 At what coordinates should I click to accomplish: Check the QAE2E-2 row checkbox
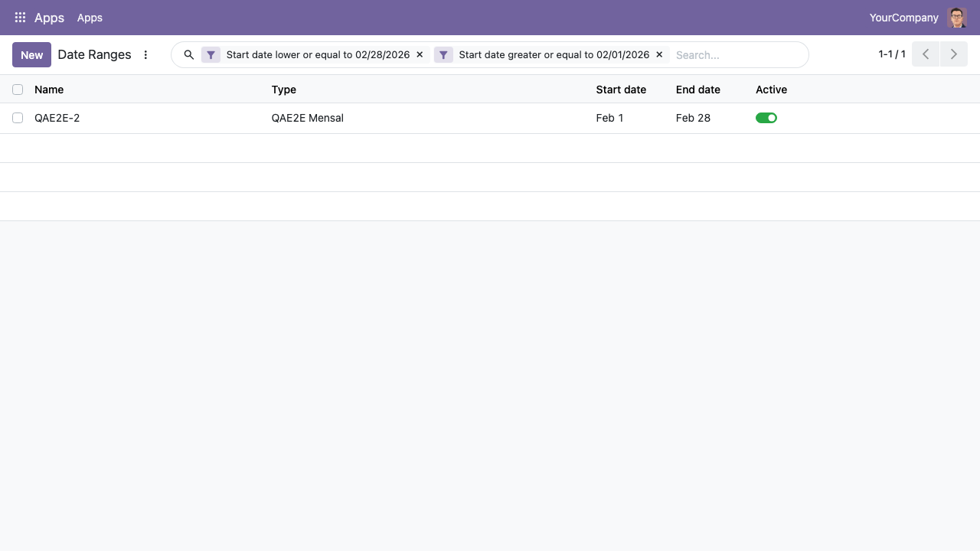[18, 118]
